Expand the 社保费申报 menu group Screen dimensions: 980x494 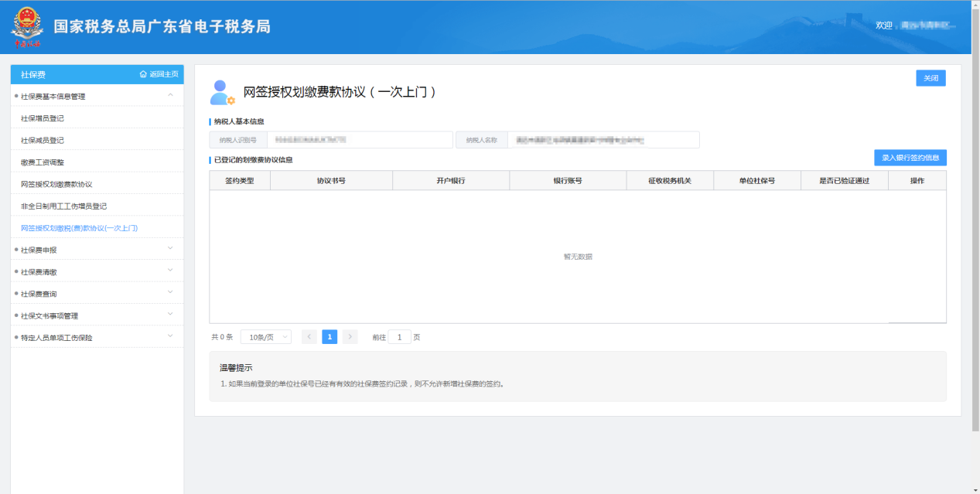pyautogui.click(x=170, y=249)
